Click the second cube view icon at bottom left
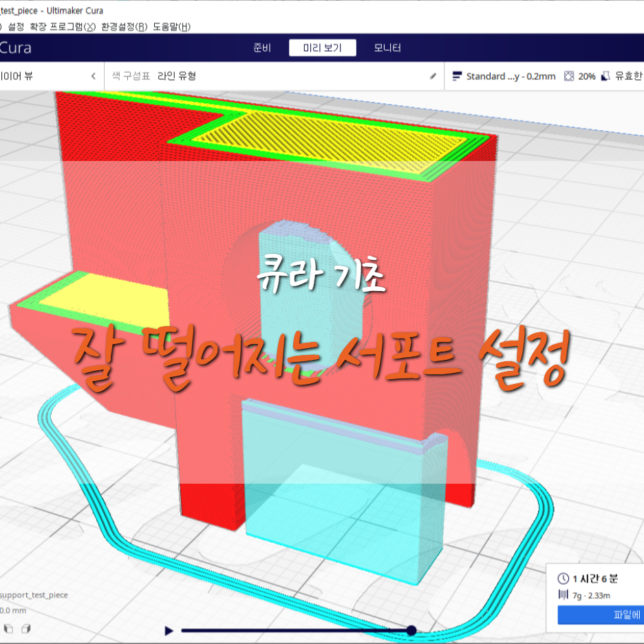 pyautogui.click(x=26, y=629)
